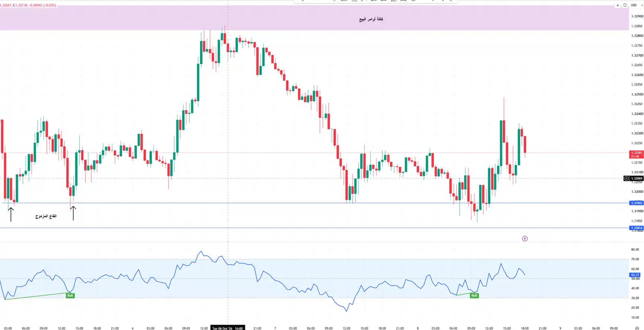Image resolution: width=644 pixels, height=330 pixels.
Task: Open the lightning bolt event marker
Action: 525,239
